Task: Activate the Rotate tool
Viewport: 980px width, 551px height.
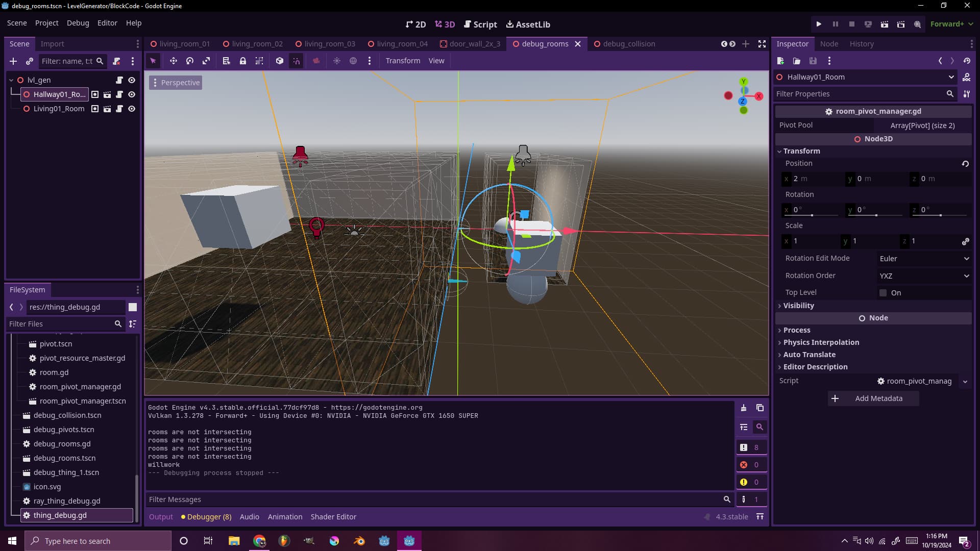Action: 189,61
